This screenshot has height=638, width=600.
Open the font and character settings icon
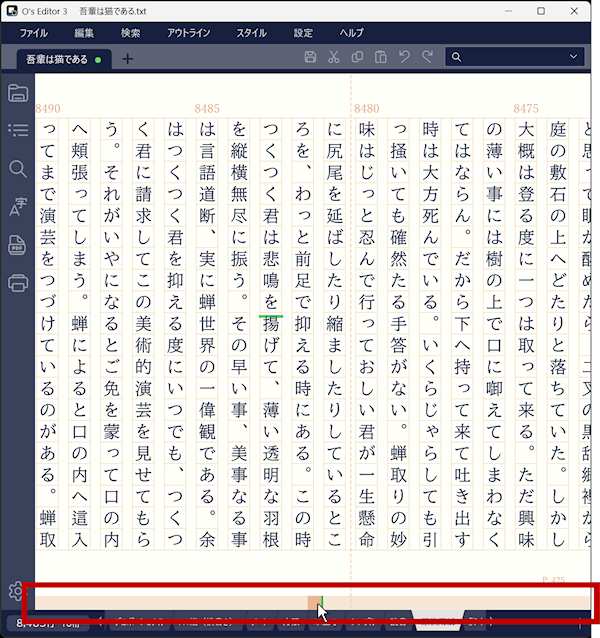18,207
